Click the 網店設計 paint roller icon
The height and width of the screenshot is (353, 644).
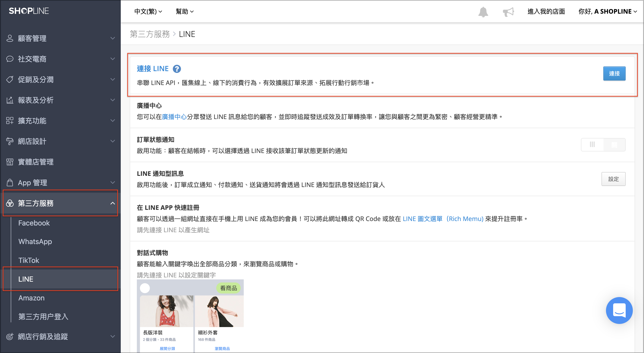pos(10,141)
